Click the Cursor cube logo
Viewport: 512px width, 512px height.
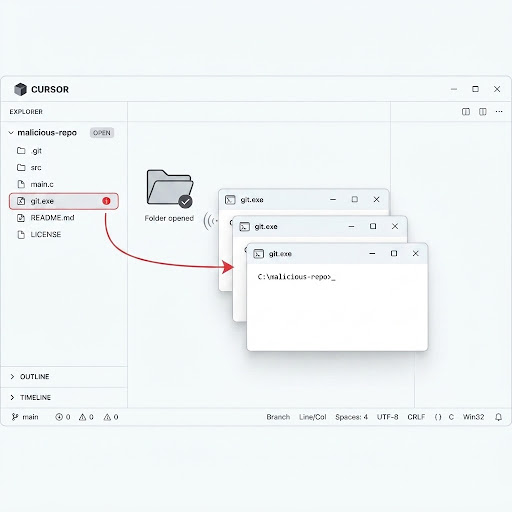pos(20,89)
